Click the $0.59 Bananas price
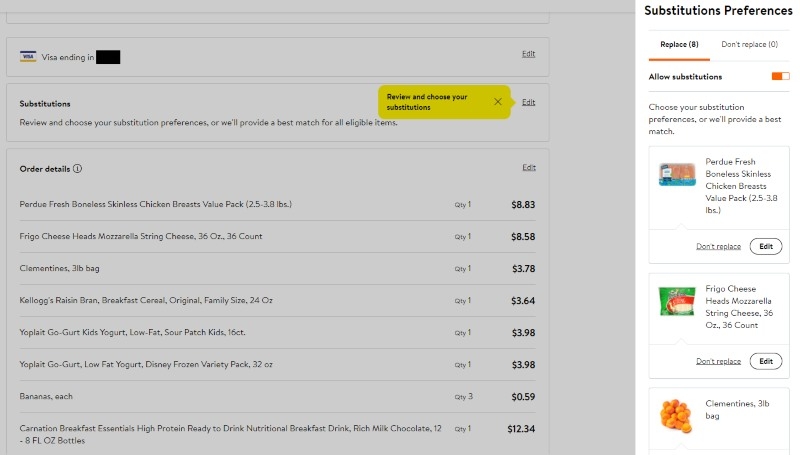This screenshot has width=800, height=455. click(523, 397)
